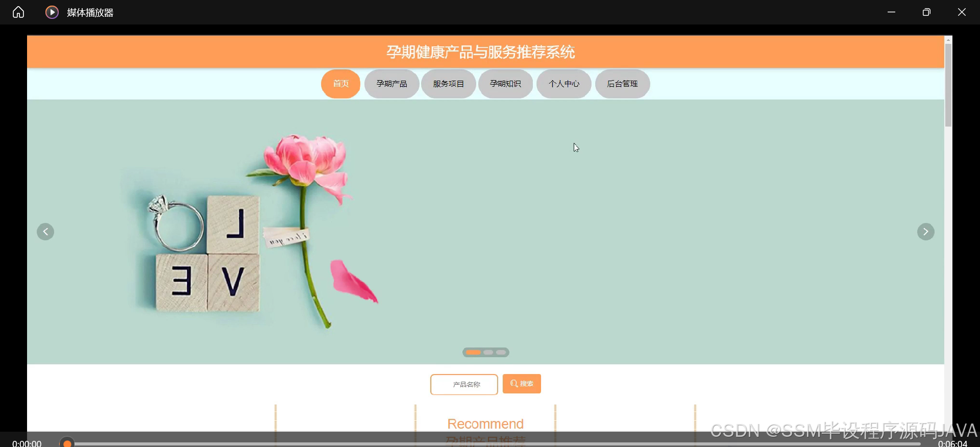The height and width of the screenshot is (447, 980).
Task: Go to previous carousel slide arrow
Action: click(45, 232)
